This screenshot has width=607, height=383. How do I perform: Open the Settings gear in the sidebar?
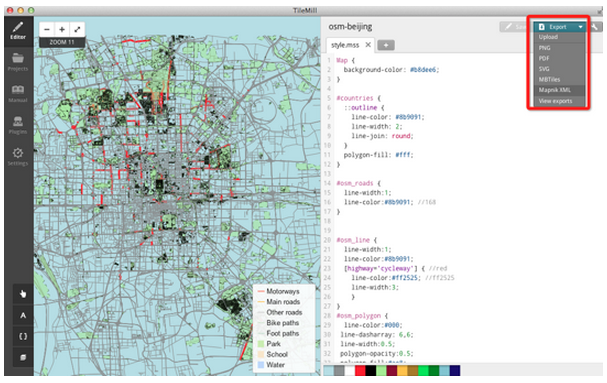18,157
